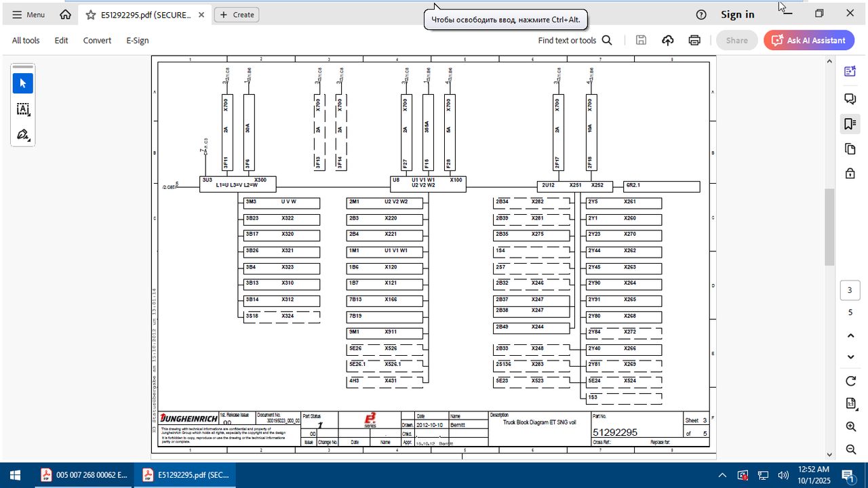Open the Bookmarks panel icon
The width and height of the screenshot is (868, 488).
(850, 123)
